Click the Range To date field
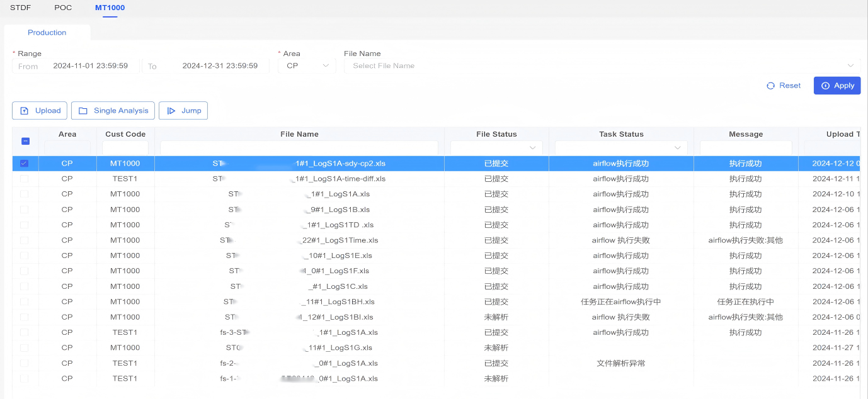This screenshot has height=399, width=868. click(x=206, y=65)
